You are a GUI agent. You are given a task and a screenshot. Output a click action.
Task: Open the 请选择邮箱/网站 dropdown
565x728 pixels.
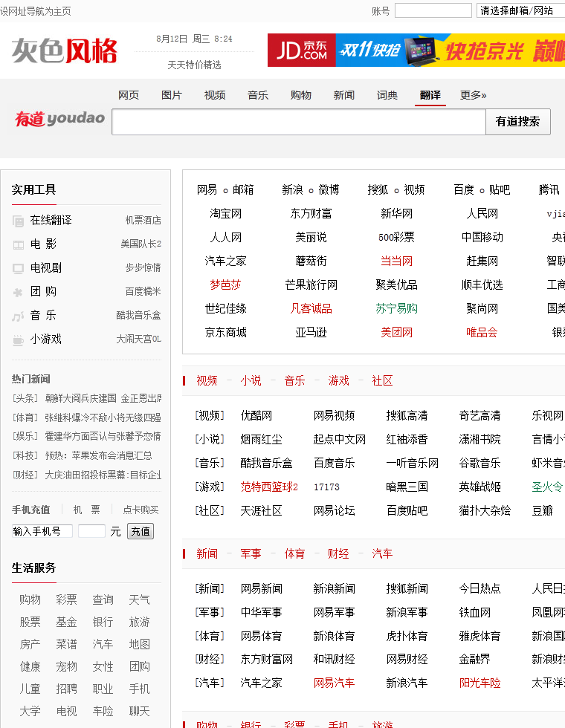click(x=520, y=10)
